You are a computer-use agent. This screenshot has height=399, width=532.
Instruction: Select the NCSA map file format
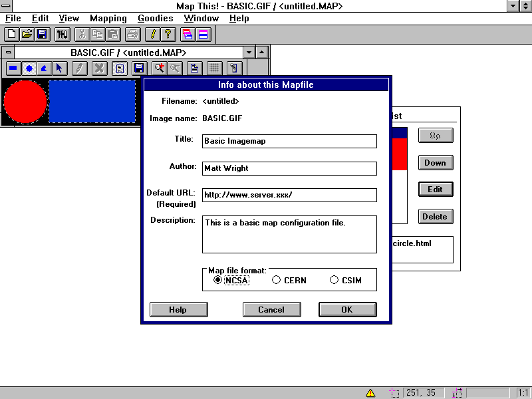click(218, 280)
